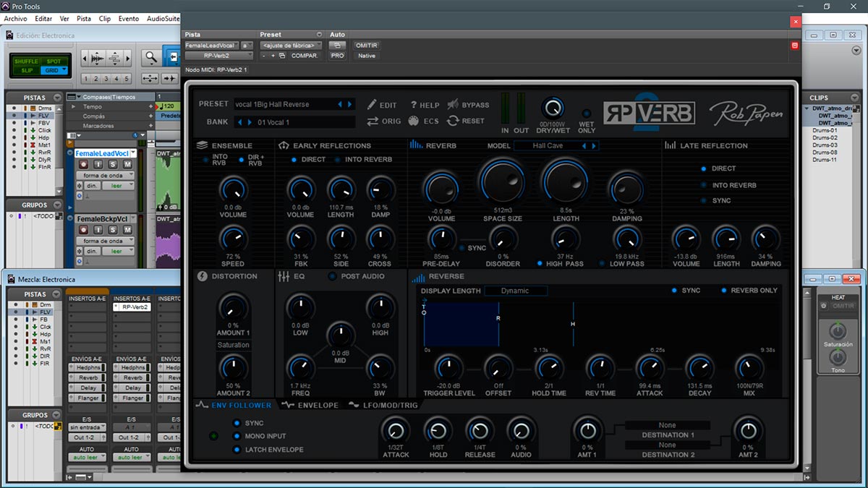Screen dimensions: 868x488
Task: Open the ajuste de fábrica preset dropdown
Action: (x=291, y=46)
